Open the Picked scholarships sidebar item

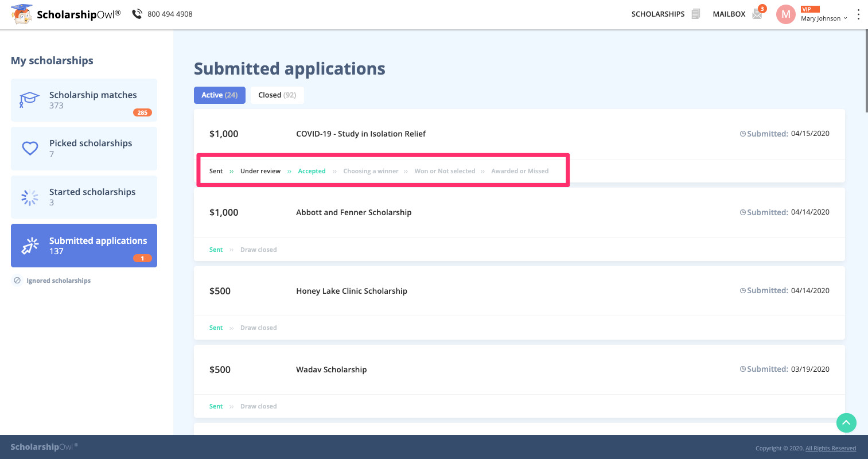click(84, 149)
